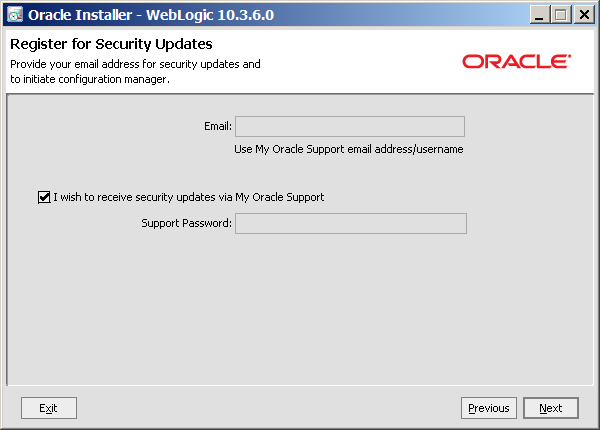This screenshot has width=600, height=430.
Task: Focus the Email input field
Action: point(350,126)
